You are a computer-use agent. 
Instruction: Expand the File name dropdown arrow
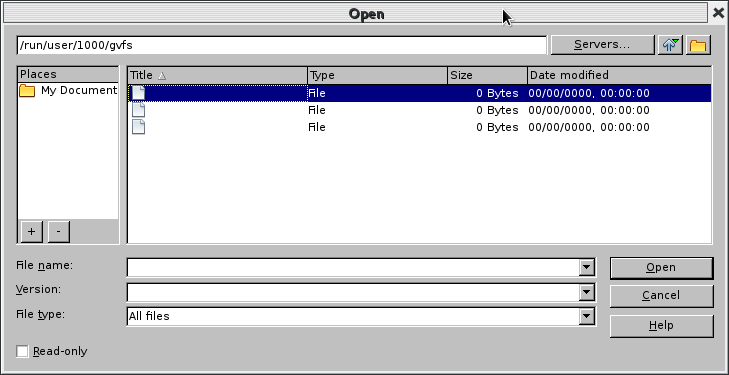coord(587,267)
